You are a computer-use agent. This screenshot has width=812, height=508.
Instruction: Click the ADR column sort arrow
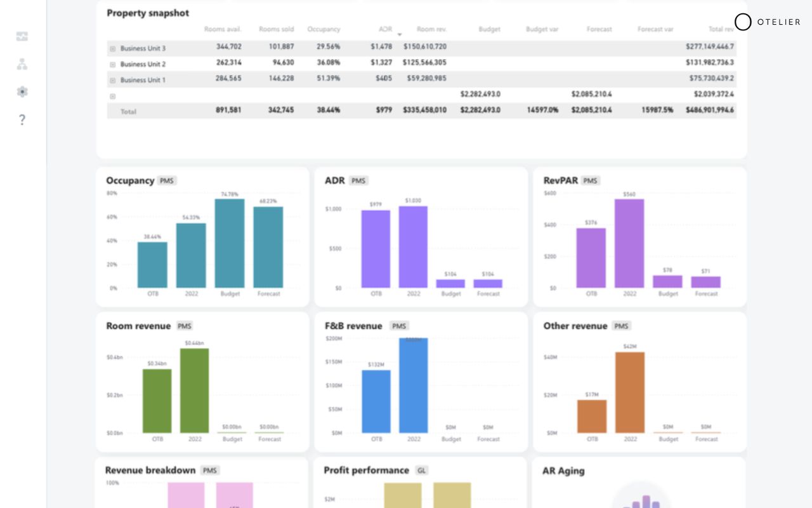point(400,34)
